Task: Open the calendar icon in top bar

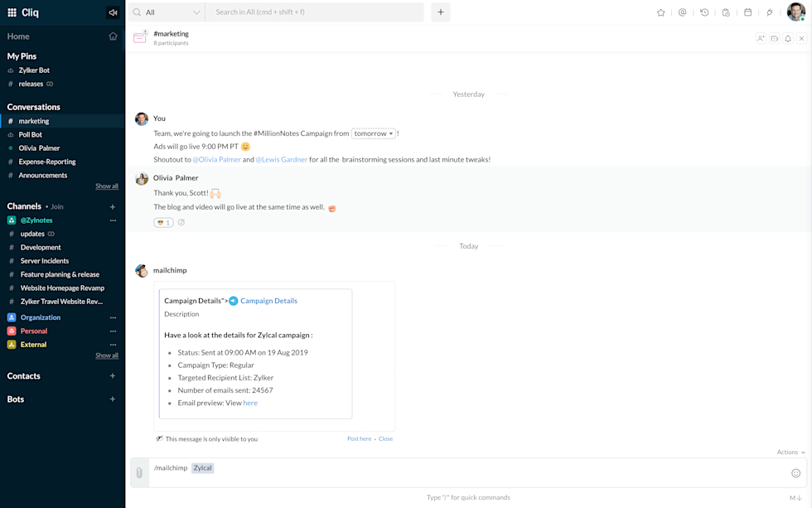Action: click(747, 12)
